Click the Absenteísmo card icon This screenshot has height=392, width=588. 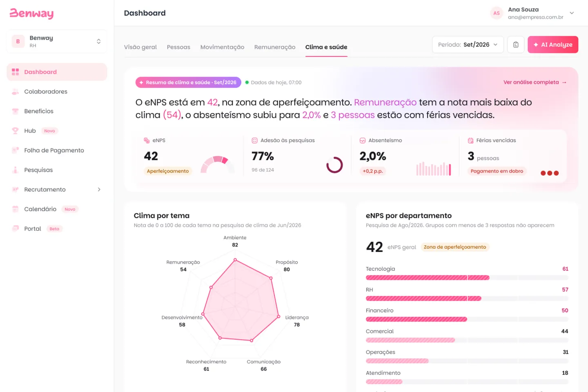[x=362, y=140]
